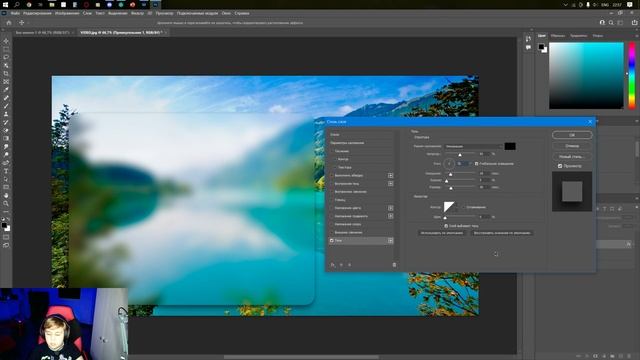640x360 pixels.
Task: Select the Lasso tool
Action: [6, 57]
